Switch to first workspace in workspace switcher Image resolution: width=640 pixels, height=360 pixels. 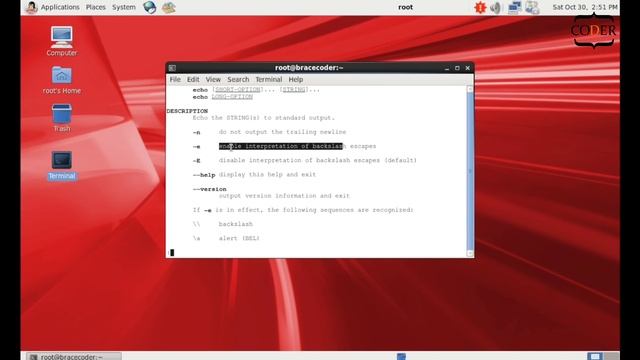(x=595, y=356)
